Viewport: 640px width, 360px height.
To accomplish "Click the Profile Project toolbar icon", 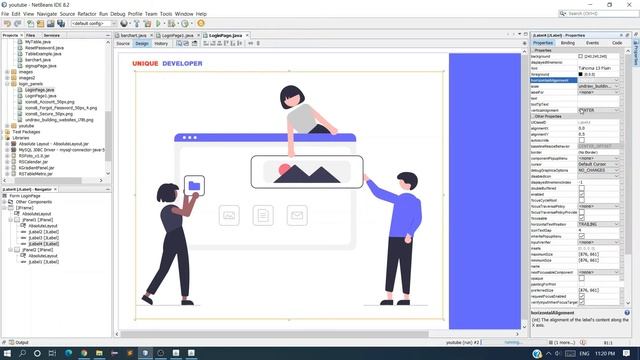I will coord(185,24).
